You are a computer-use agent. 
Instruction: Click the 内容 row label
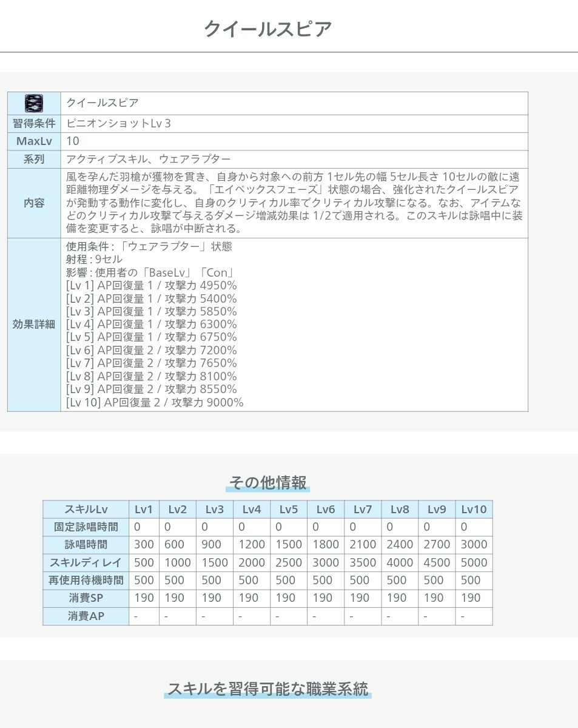click(34, 203)
